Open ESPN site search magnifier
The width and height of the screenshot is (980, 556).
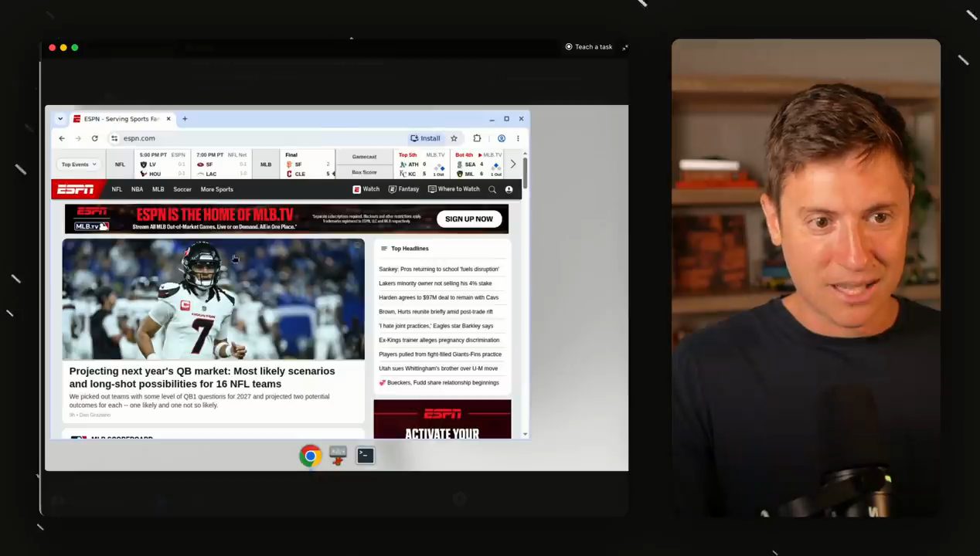coord(492,189)
